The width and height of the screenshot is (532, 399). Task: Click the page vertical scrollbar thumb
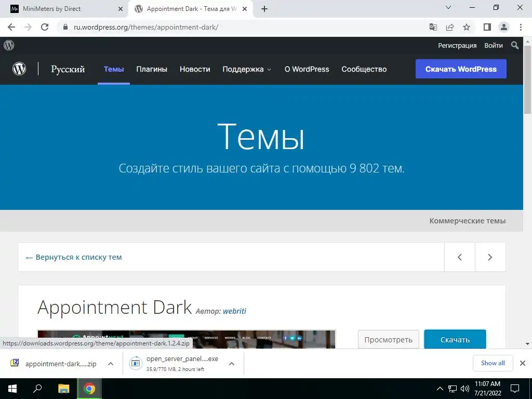coord(528,79)
